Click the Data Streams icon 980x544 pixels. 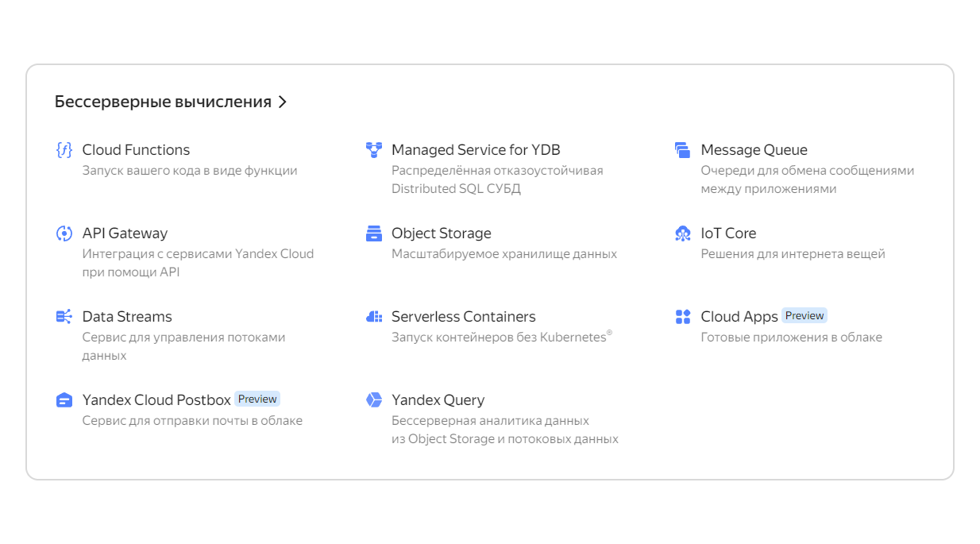click(x=64, y=317)
